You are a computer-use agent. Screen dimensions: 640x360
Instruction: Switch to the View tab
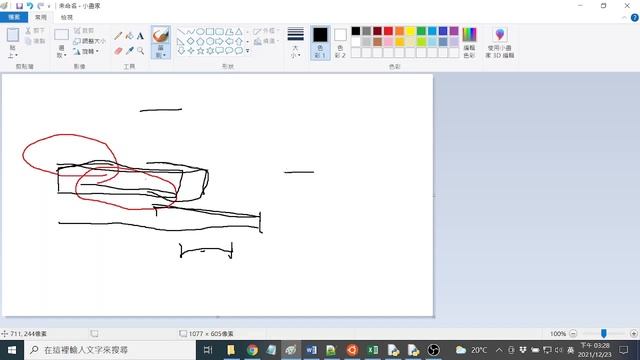click(67, 17)
